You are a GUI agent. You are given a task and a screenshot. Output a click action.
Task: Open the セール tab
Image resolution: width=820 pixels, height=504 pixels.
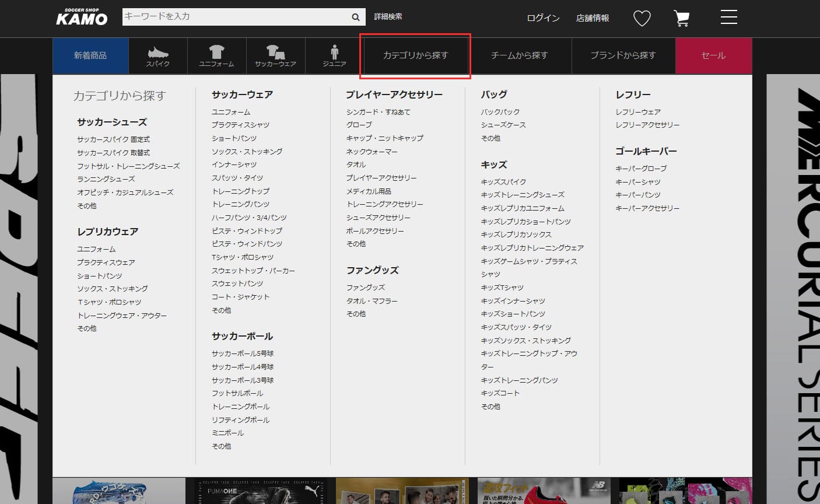click(713, 55)
